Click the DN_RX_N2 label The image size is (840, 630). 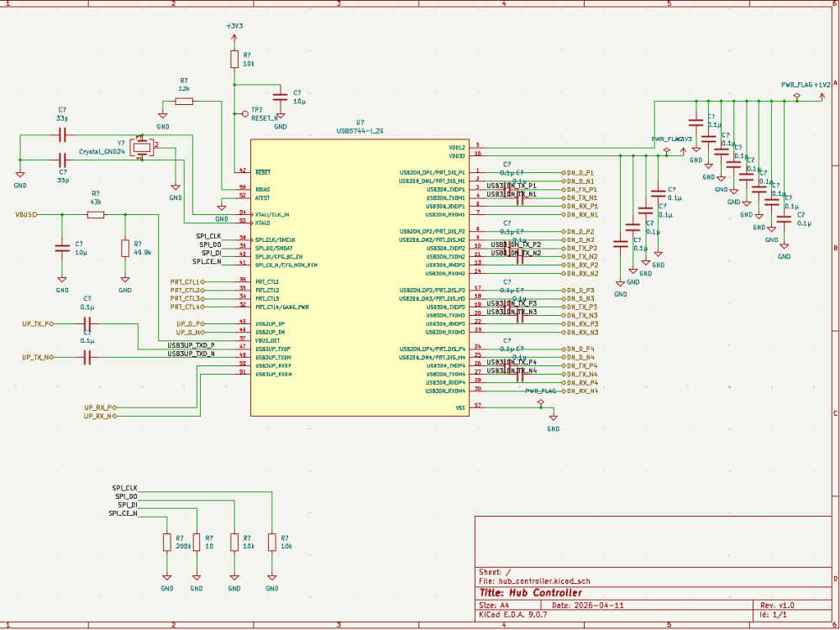click(580, 273)
